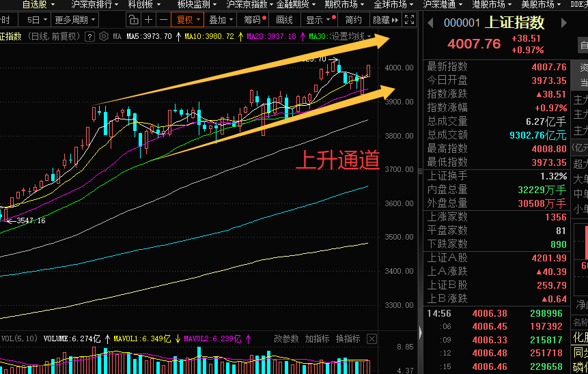Viewport: 588px width, 374px height.
Task: Open MA settings gear icon
Action: (x=104, y=37)
